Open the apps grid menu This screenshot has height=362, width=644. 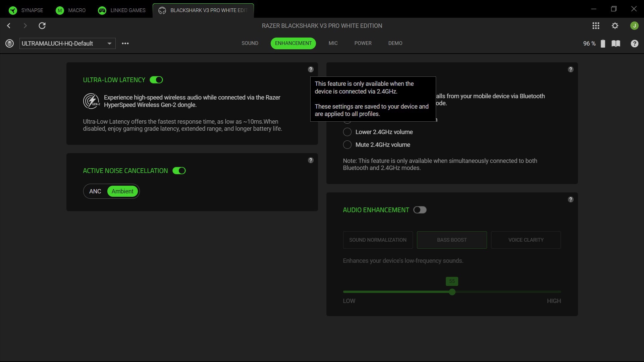596,25
